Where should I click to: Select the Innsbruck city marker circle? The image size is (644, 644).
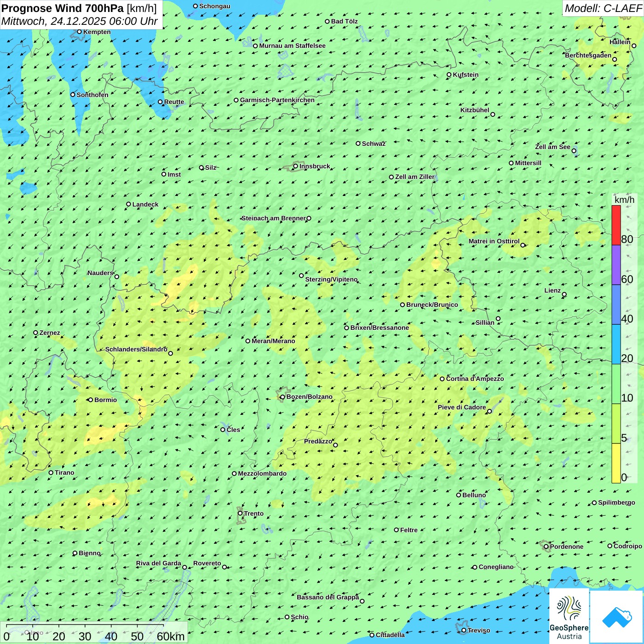(296, 166)
